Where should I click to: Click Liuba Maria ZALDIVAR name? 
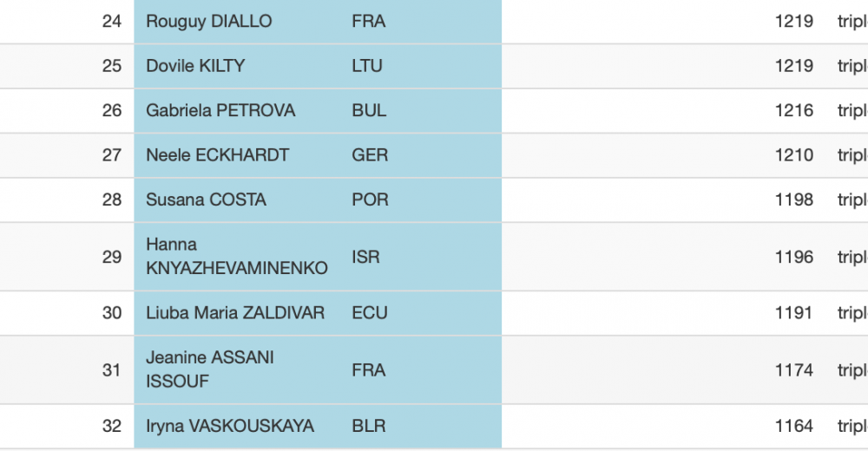tap(234, 312)
